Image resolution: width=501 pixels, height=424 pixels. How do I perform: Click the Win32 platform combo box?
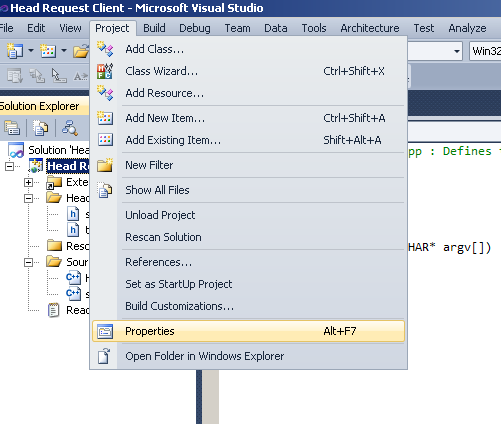click(x=485, y=51)
